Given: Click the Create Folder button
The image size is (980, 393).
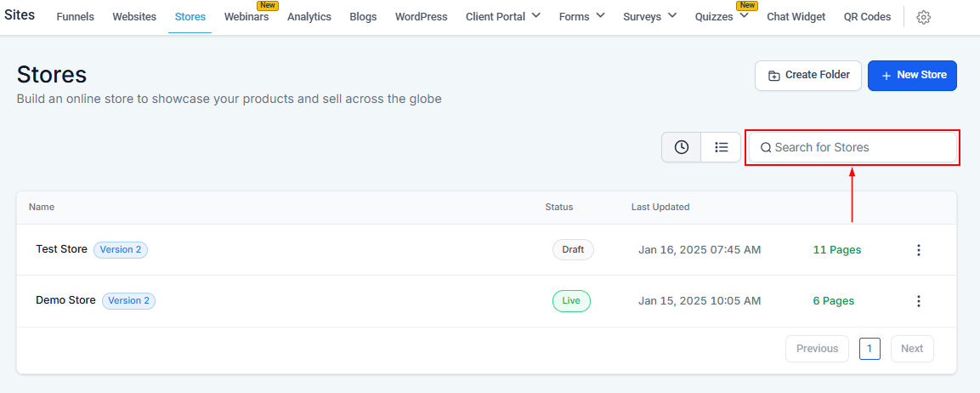Looking at the screenshot, I should tap(808, 75).
